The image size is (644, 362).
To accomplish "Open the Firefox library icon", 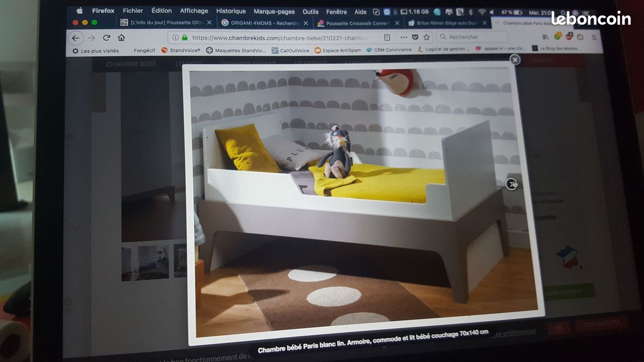I will click(545, 37).
